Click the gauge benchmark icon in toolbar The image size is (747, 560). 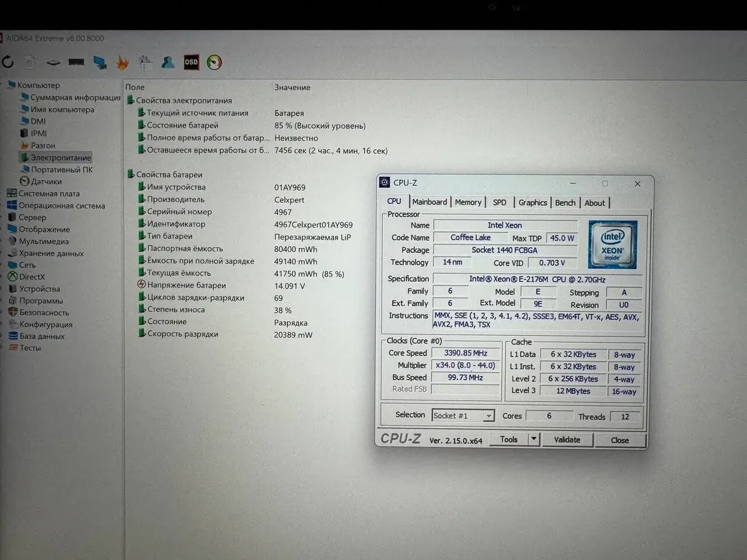[214, 62]
